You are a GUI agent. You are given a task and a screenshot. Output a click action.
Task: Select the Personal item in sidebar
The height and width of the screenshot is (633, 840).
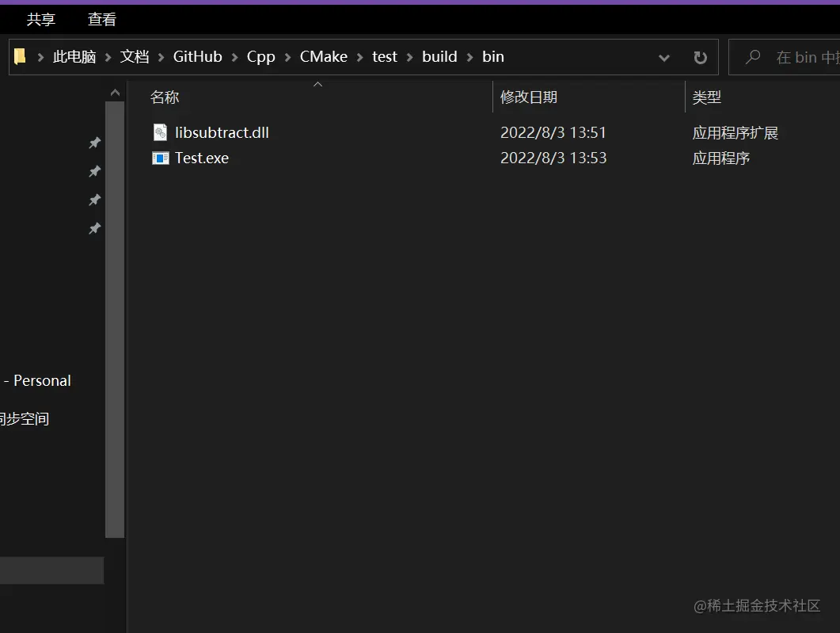36,380
